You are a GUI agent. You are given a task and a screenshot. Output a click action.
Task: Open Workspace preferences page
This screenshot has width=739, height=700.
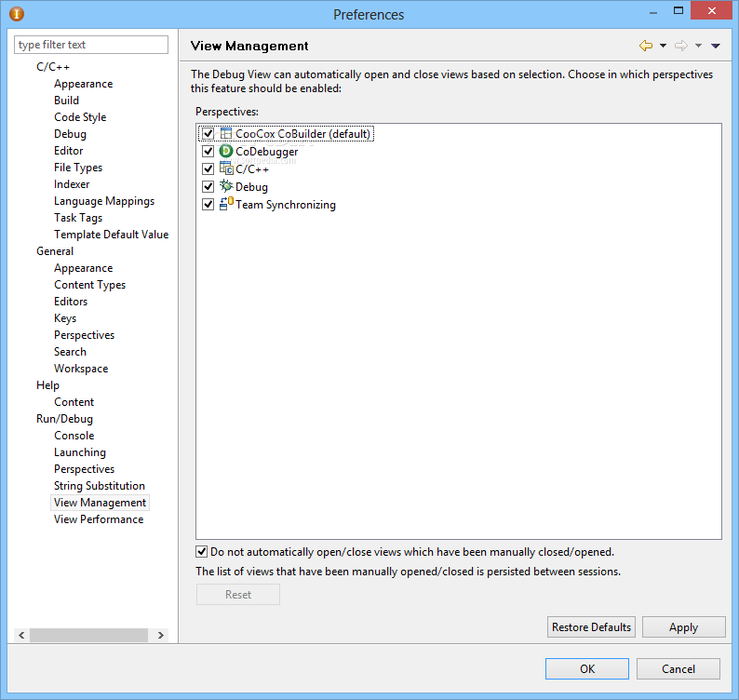click(x=81, y=369)
